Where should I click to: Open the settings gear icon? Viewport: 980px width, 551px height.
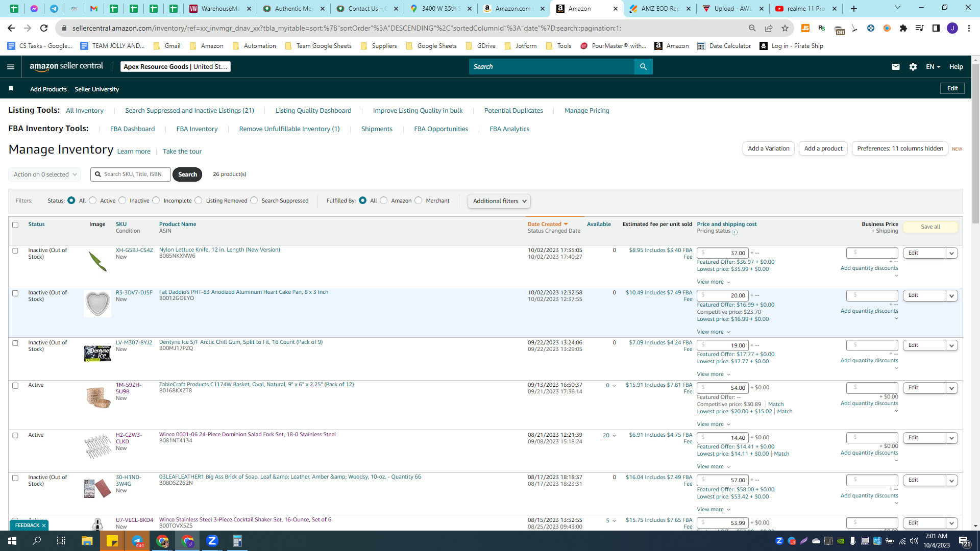click(913, 67)
